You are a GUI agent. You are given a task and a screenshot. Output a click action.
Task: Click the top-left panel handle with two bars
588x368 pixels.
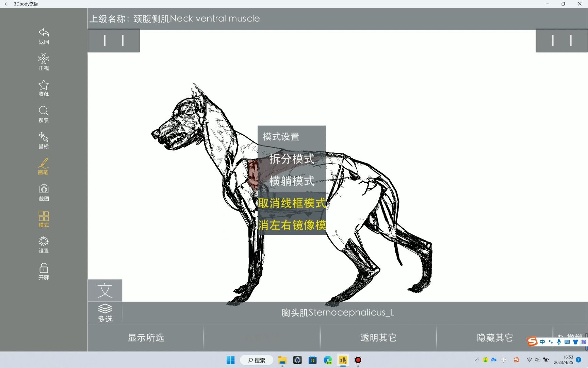point(114,41)
